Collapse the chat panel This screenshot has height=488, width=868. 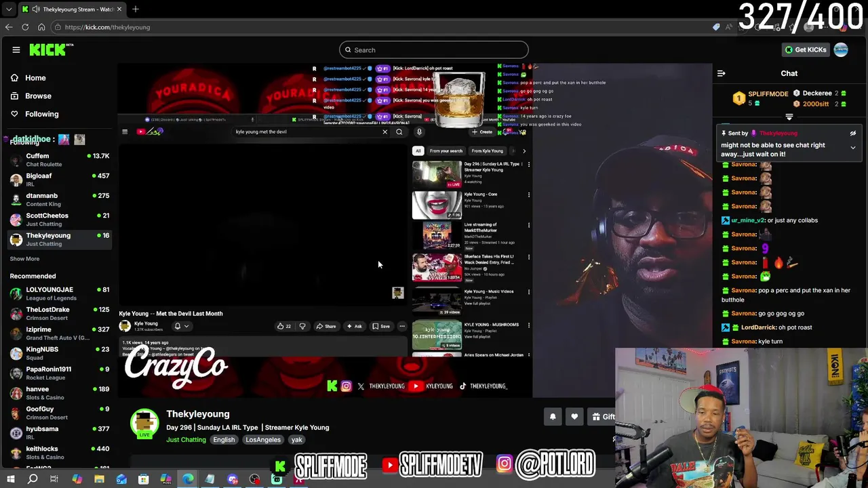(722, 73)
